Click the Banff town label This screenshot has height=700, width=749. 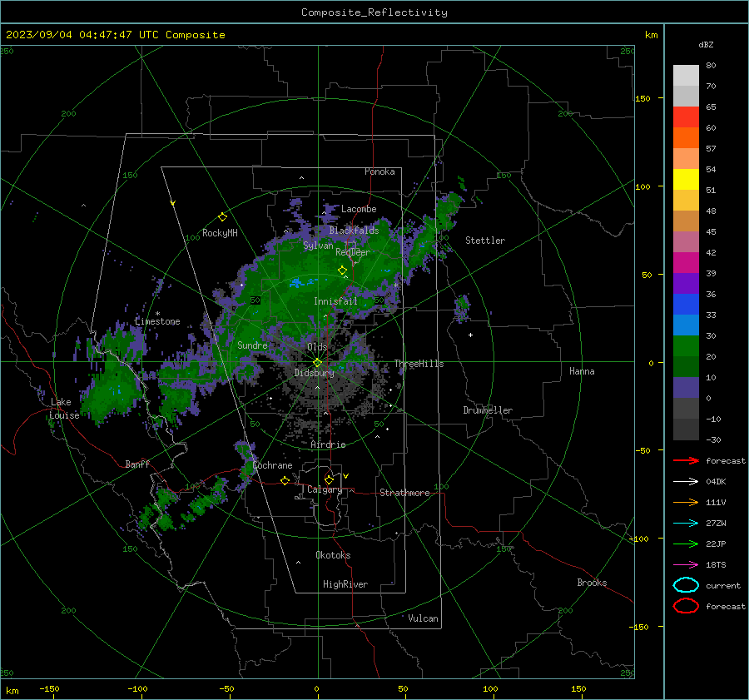[137, 464]
